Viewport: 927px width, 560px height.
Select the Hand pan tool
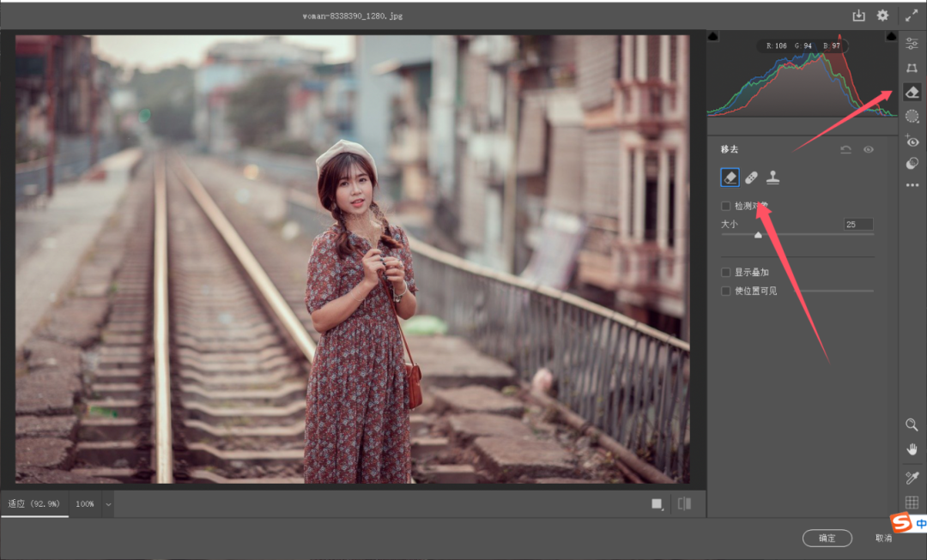click(x=912, y=449)
